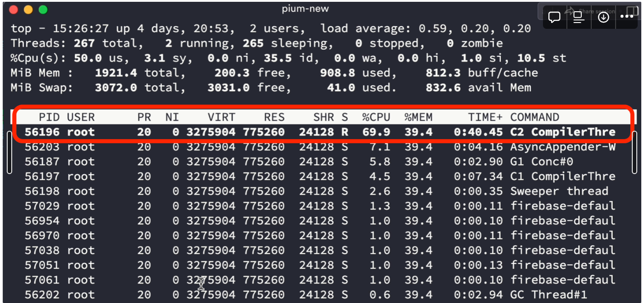Click the red close window button

tap(14, 9)
